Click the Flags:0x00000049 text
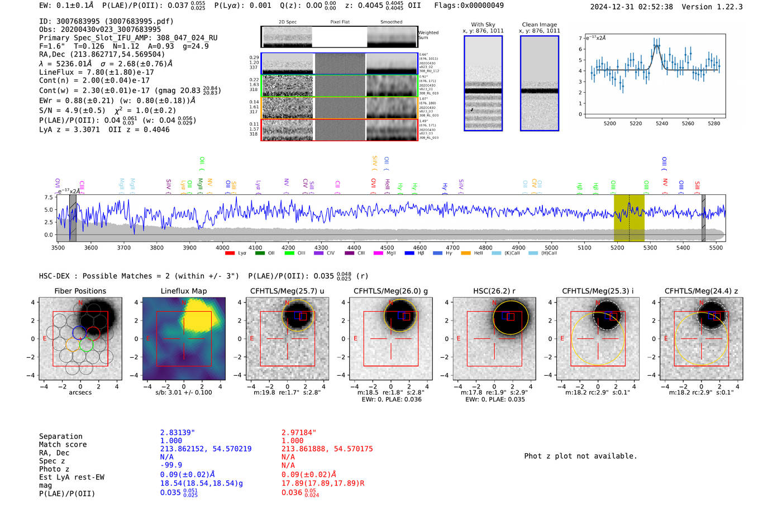Image resolution: width=782 pixels, height=532 pixels. click(x=469, y=6)
